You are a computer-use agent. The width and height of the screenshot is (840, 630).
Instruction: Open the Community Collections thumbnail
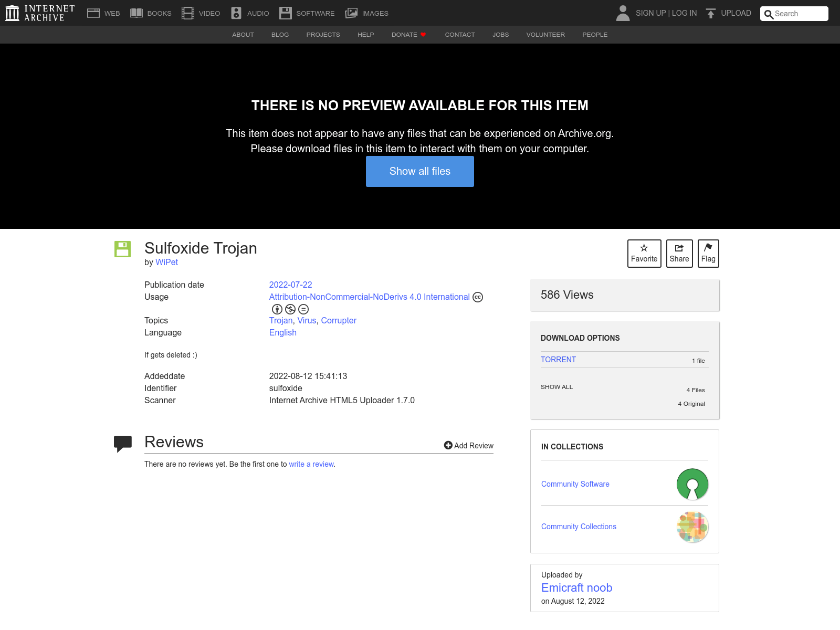tap(692, 527)
